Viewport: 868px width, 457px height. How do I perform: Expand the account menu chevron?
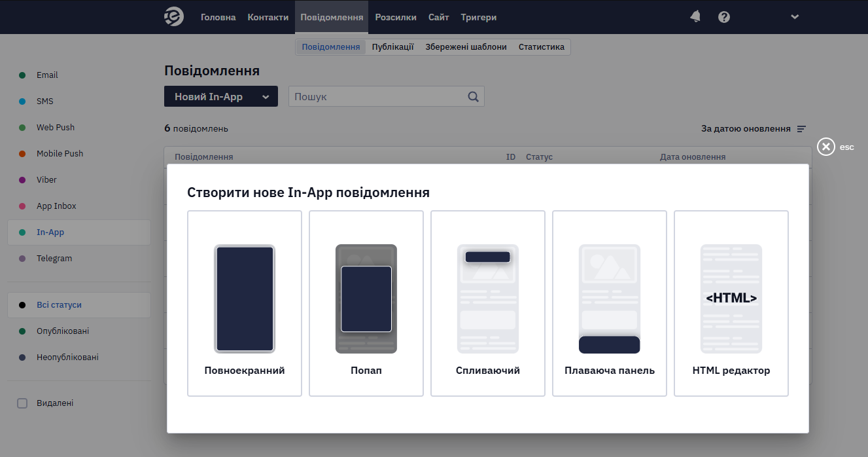coord(795,17)
